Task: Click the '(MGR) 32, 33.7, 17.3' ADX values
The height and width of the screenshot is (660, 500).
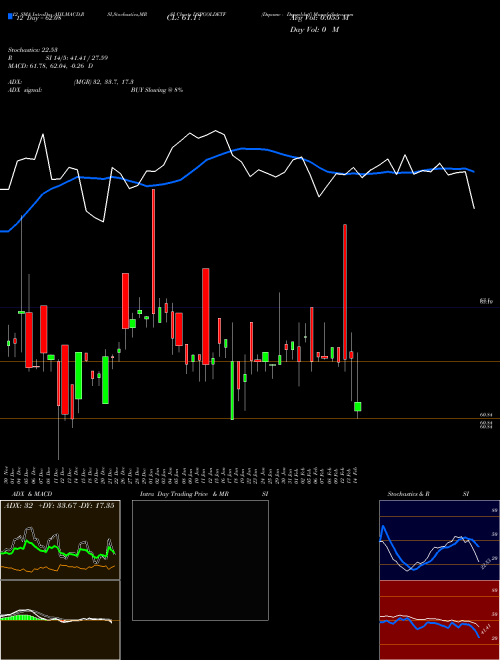Action: click(104, 82)
